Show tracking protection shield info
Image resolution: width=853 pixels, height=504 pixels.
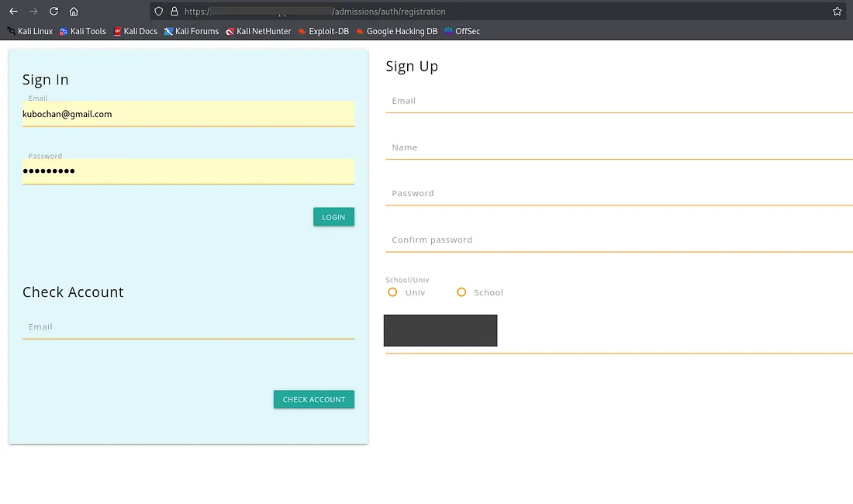tap(159, 12)
